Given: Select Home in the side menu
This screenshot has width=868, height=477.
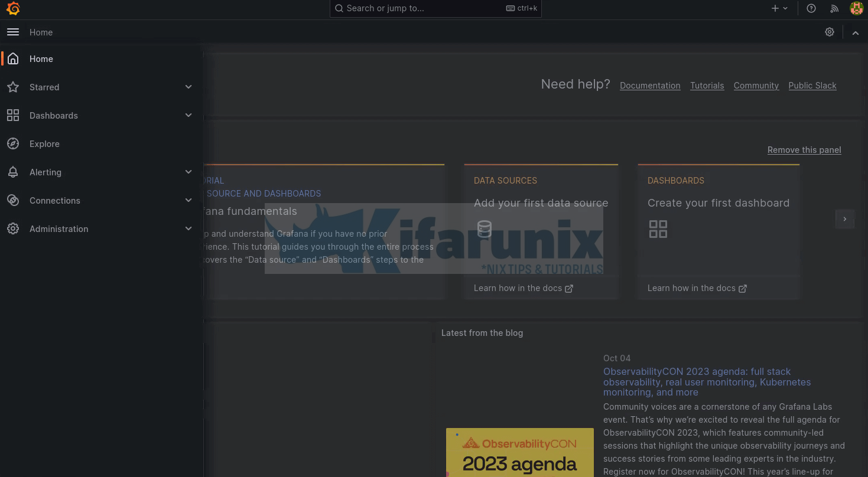Looking at the screenshot, I should pos(41,59).
